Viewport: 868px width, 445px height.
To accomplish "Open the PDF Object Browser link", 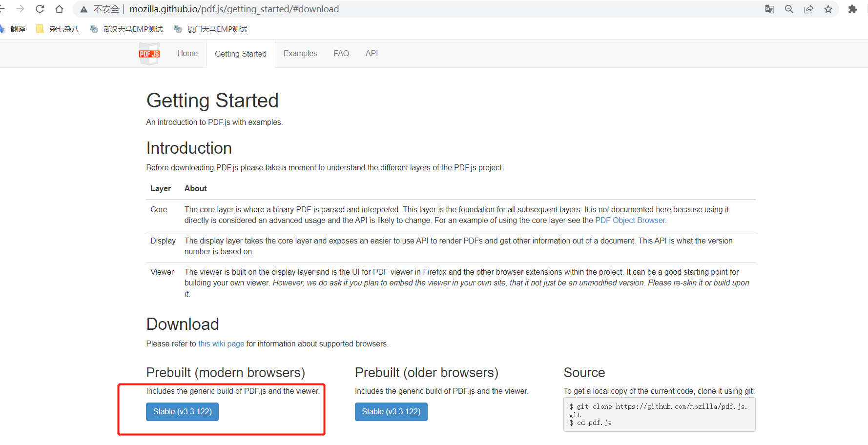I will coord(630,220).
